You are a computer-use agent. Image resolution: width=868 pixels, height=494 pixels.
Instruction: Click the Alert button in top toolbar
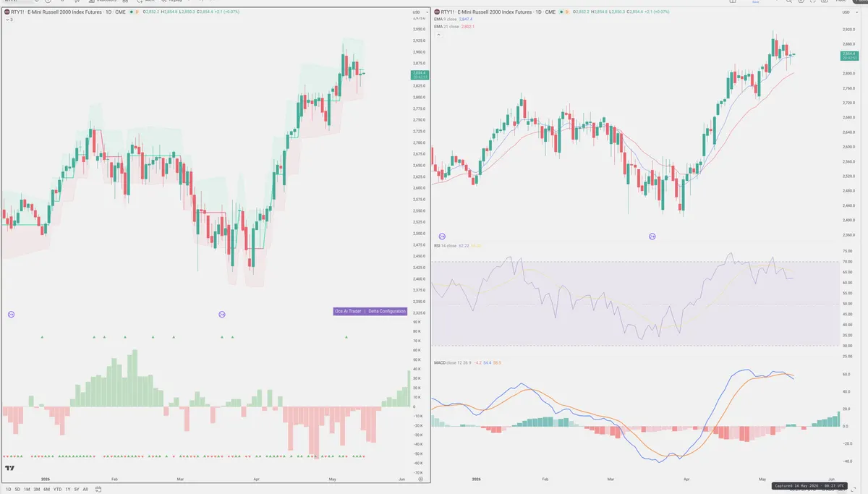(x=148, y=1)
